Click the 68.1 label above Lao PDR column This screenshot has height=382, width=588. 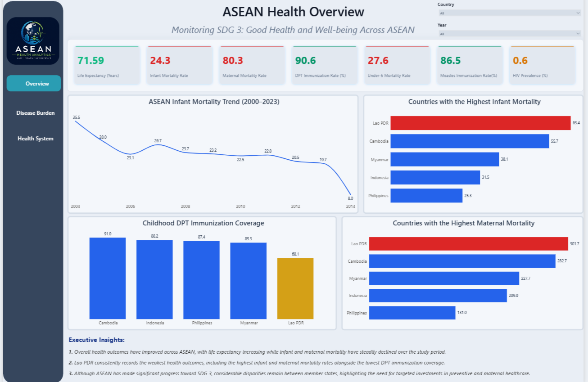[x=295, y=254]
